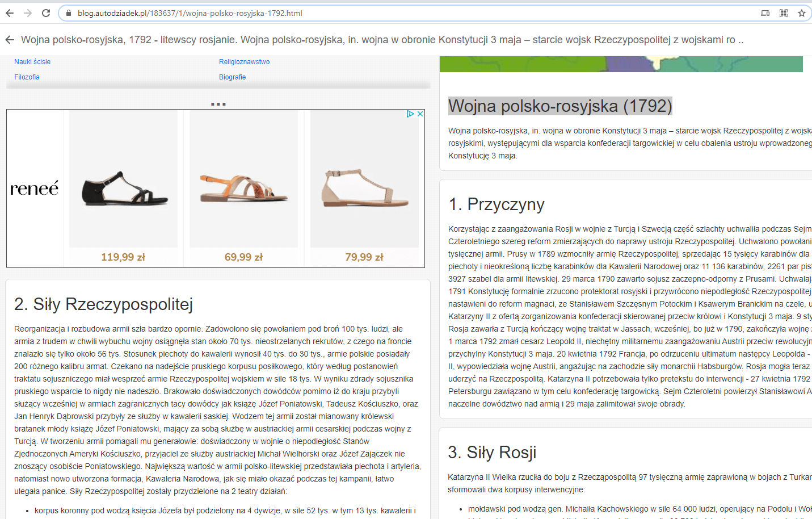Viewport: 812px width, 519px height.
Task: Click the address bar URL field
Action: (x=397, y=13)
